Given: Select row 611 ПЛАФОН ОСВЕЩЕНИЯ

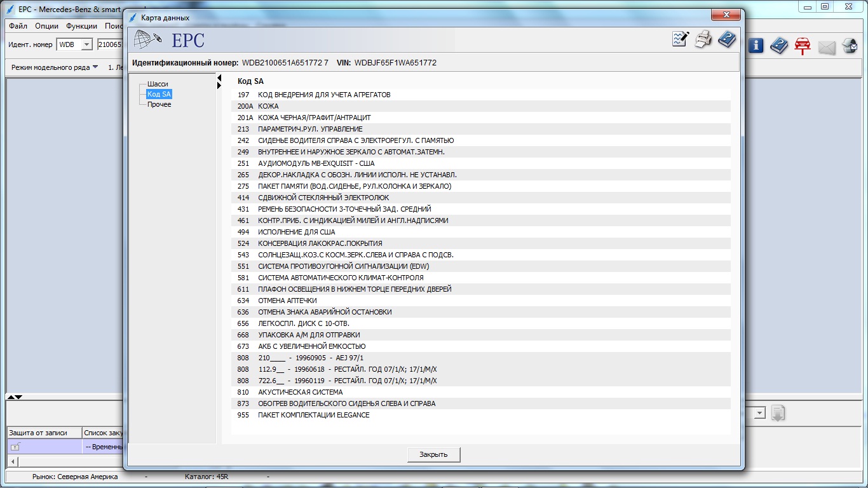Looking at the screenshot, I should point(481,289).
